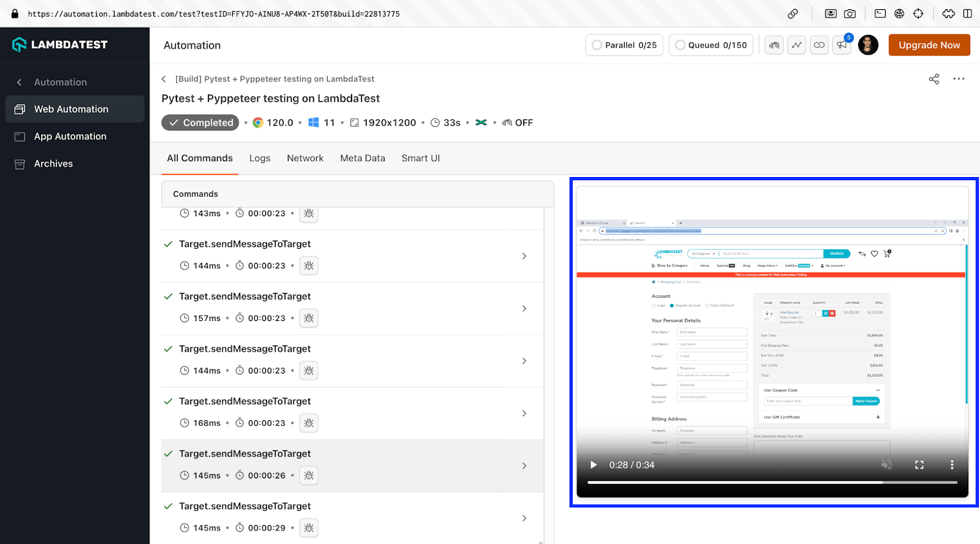Toggle the tunnel OFF indicator
This screenshot has width=980, height=544.
click(x=517, y=123)
